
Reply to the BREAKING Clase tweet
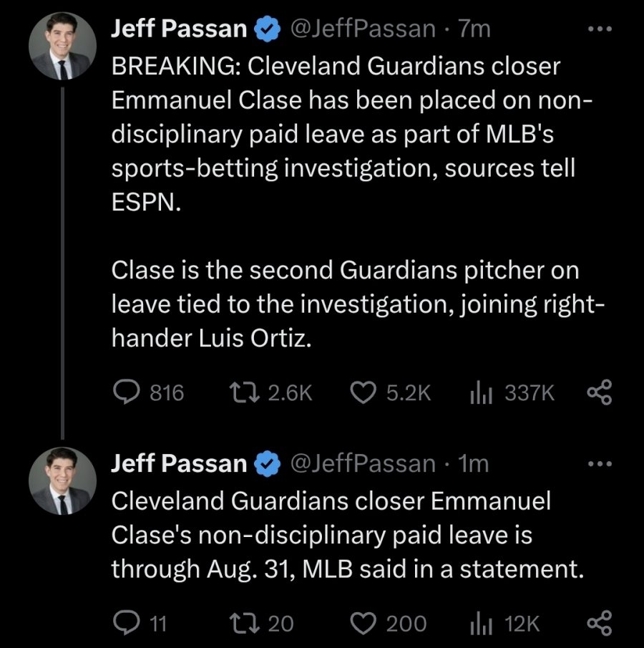pyautogui.click(x=127, y=392)
